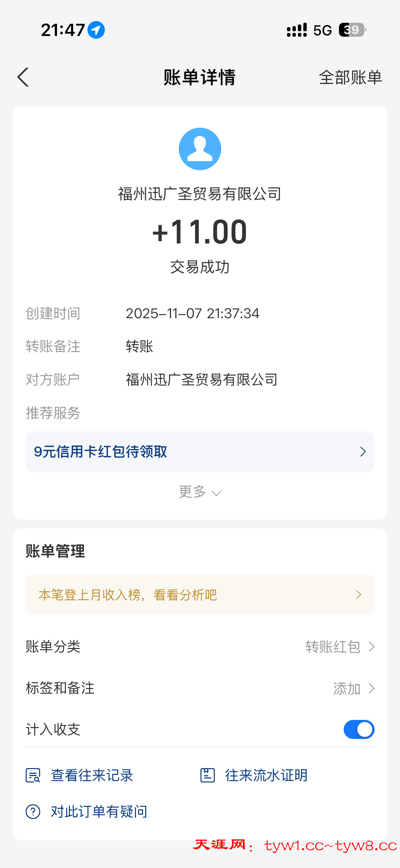Tap the flow statement certificate icon
The width and height of the screenshot is (400, 868).
(x=207, y=776)
